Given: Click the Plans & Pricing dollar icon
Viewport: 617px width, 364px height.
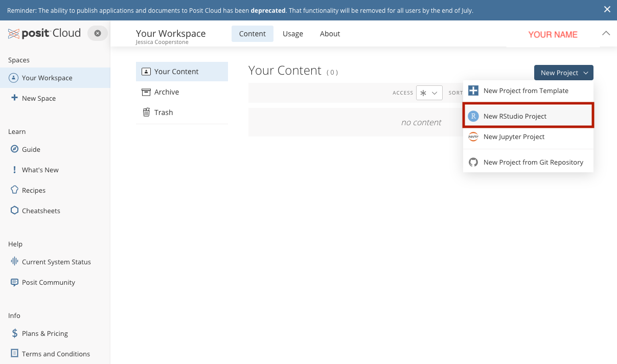Looking at the screenshot, I should (14, 333).
